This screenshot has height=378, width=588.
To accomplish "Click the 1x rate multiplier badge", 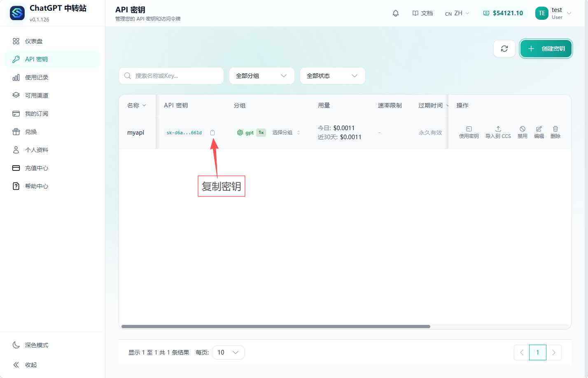I will [x=261, y=133].
